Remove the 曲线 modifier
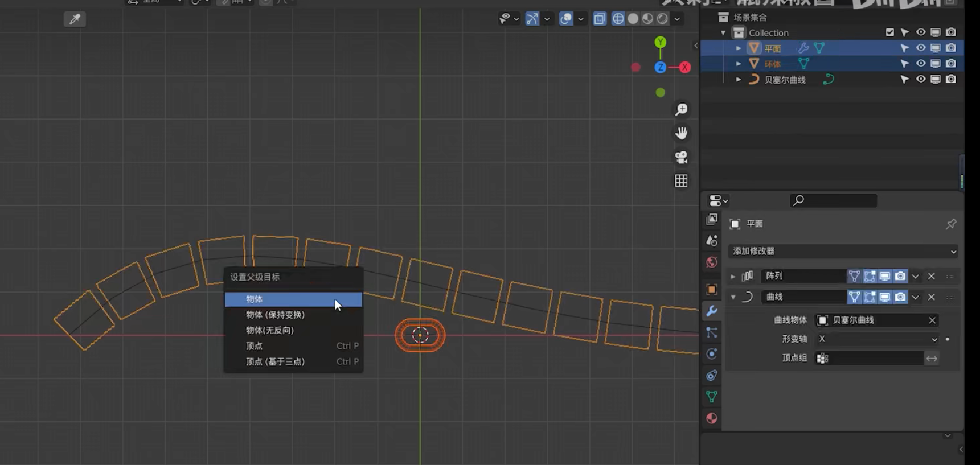The image size is (980, 465). pyautogui.click(x=932, y=297)
